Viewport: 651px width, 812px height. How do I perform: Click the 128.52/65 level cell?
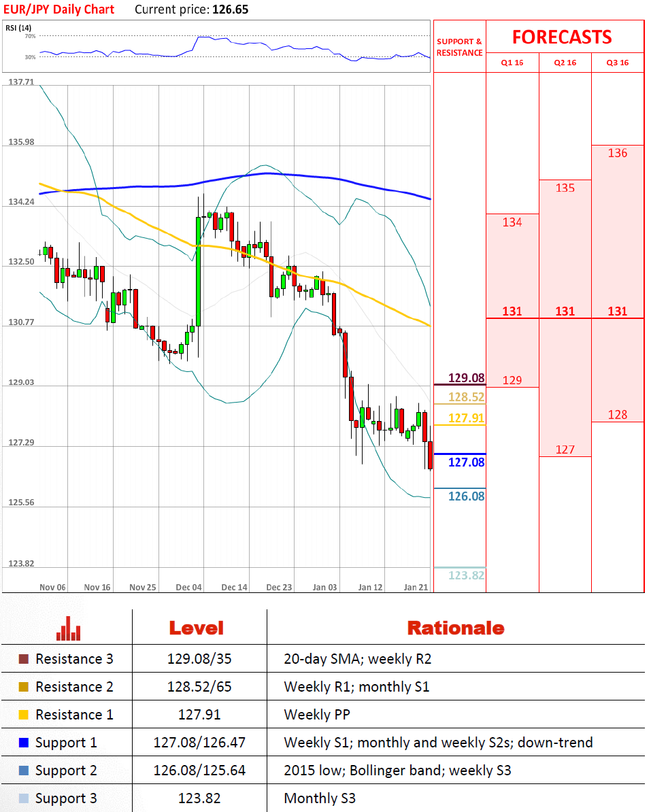point(199,687)
